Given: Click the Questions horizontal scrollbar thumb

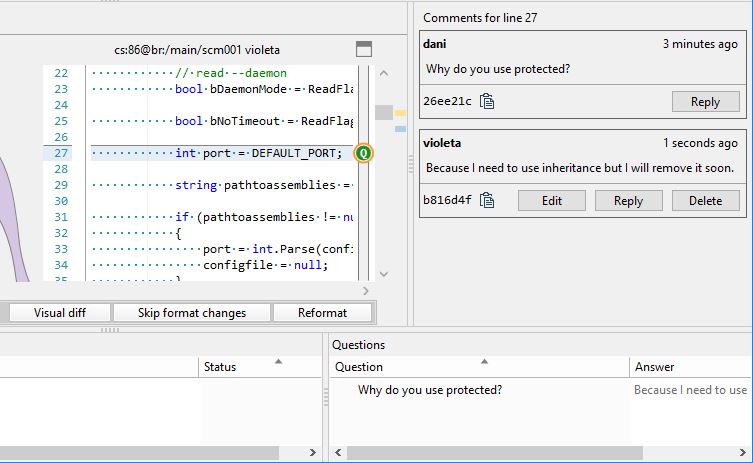Looking at the screenshot, I should [495, 452].
